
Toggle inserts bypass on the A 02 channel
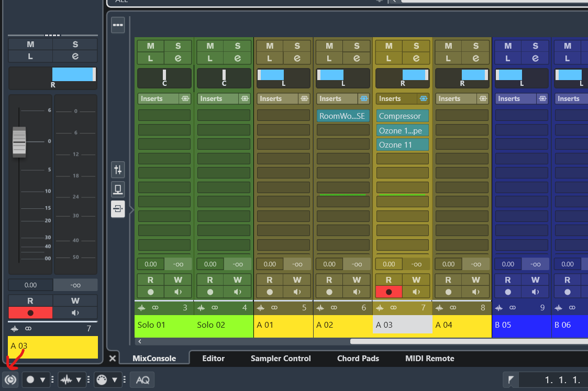pos(363,98)
